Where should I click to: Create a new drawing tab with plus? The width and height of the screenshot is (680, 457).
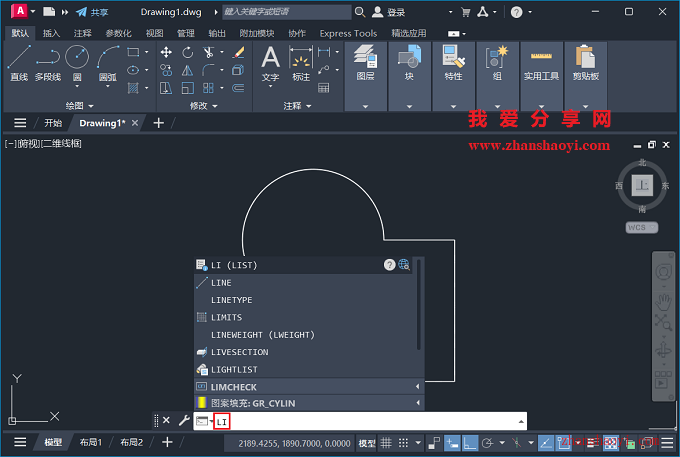pos(159,123)
